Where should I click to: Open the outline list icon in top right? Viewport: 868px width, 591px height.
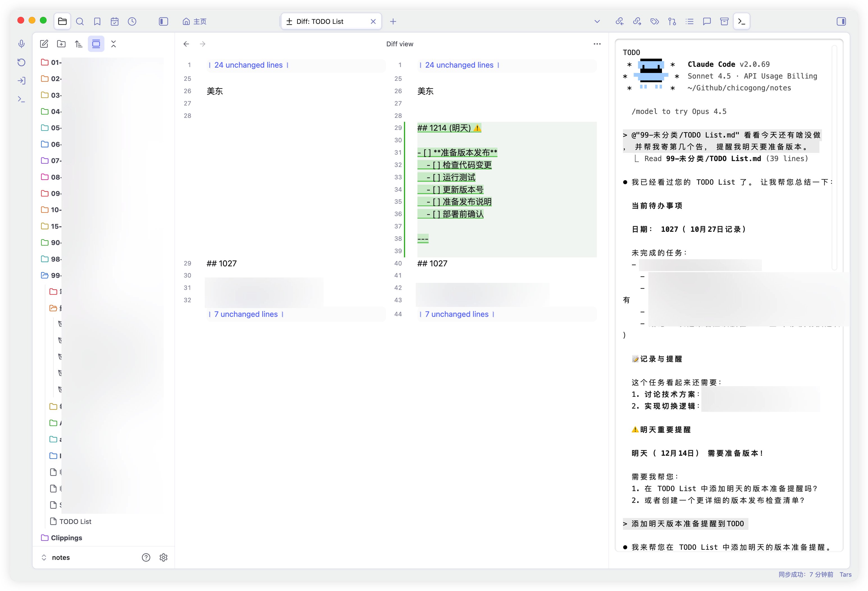point(689,22)
